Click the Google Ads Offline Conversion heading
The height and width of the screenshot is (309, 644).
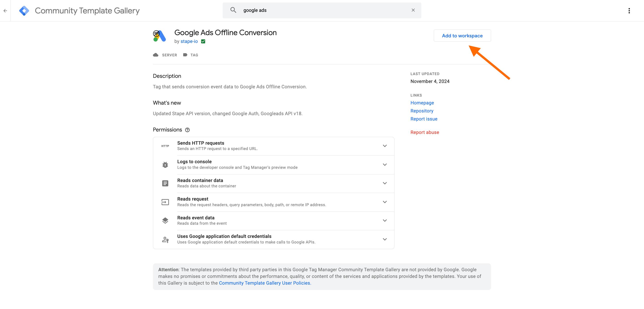tap(225, 32)
